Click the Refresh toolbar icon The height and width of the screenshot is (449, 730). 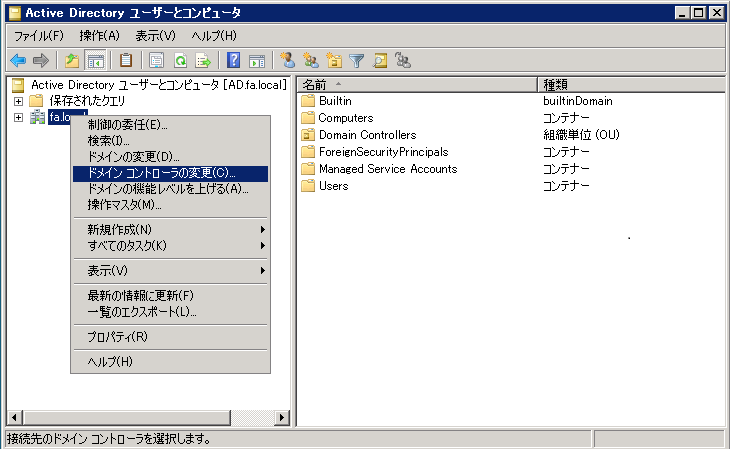click(180, 60)
